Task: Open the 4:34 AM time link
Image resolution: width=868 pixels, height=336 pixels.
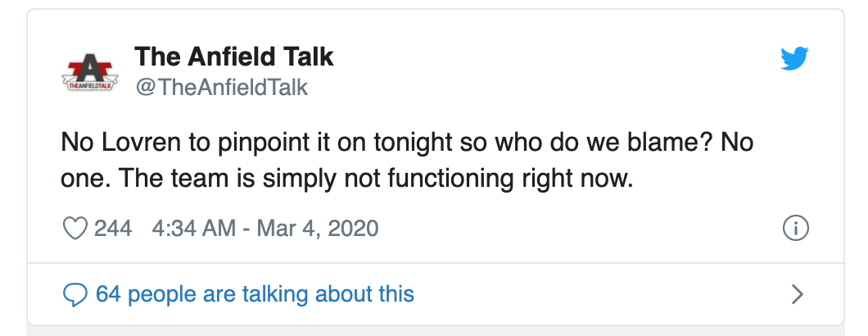Action: point(194,227)
